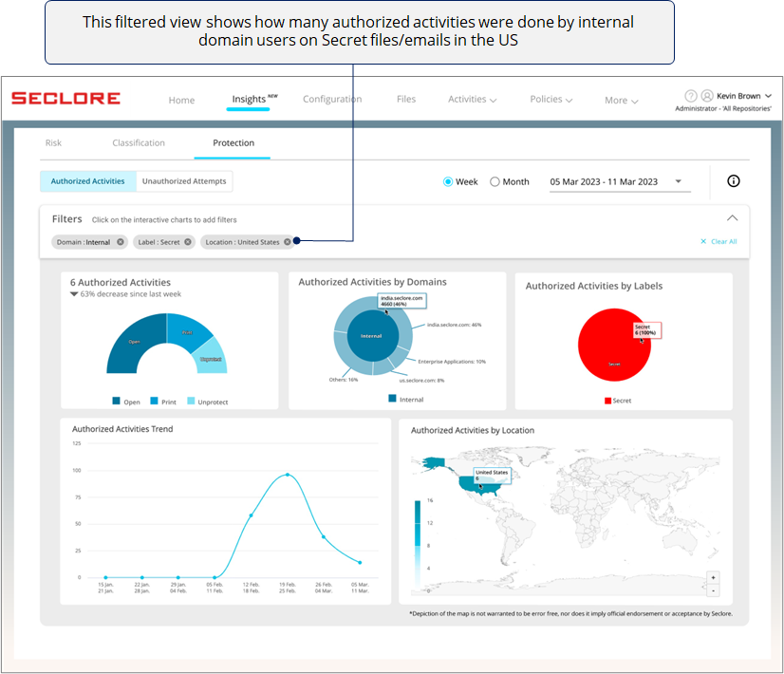The height and width of the screenshot is (674, 784).
Task: Open the info icon beside date range
Action: click(733, 181)
